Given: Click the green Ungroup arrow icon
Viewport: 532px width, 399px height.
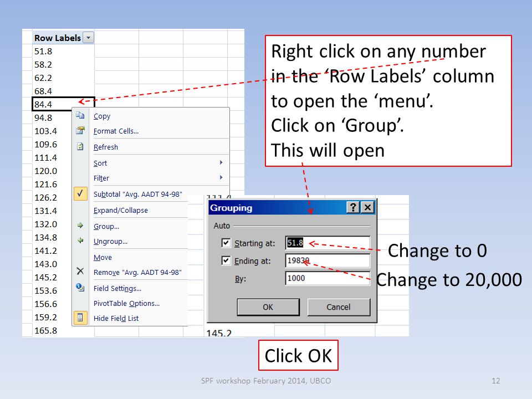Looking at the screenshot, I should click(x=80, y=241).
